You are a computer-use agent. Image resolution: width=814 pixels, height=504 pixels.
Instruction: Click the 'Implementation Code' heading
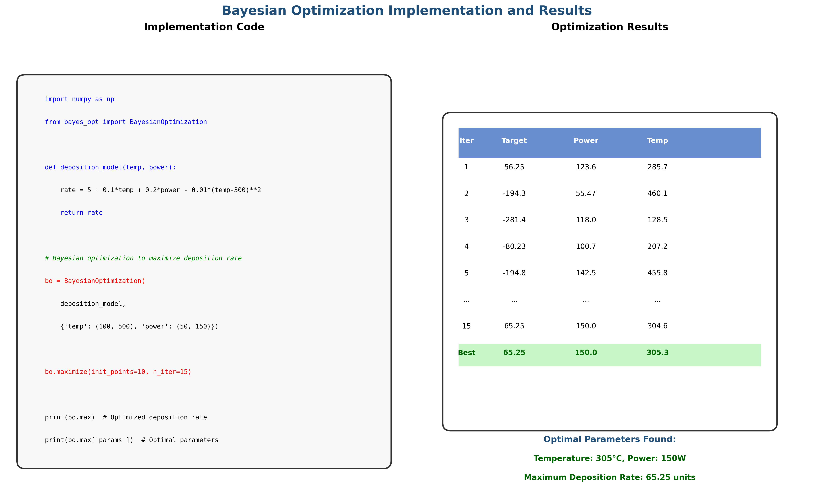(x=204, y=27)
